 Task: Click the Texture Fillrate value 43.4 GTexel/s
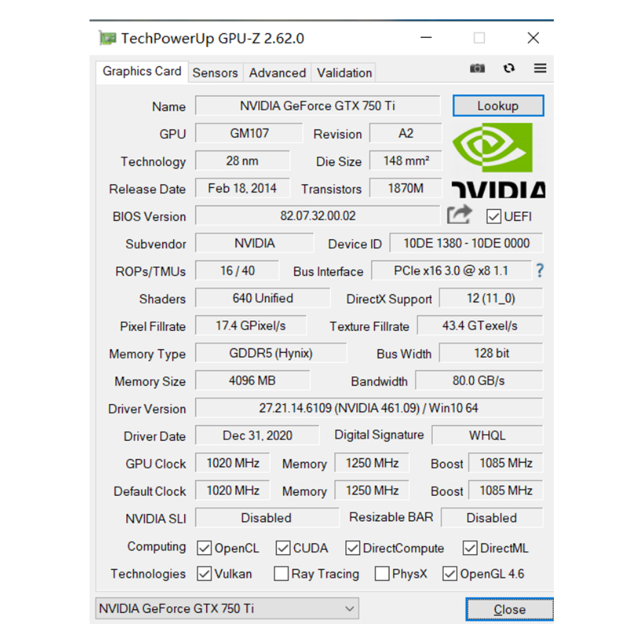[480, 326]
